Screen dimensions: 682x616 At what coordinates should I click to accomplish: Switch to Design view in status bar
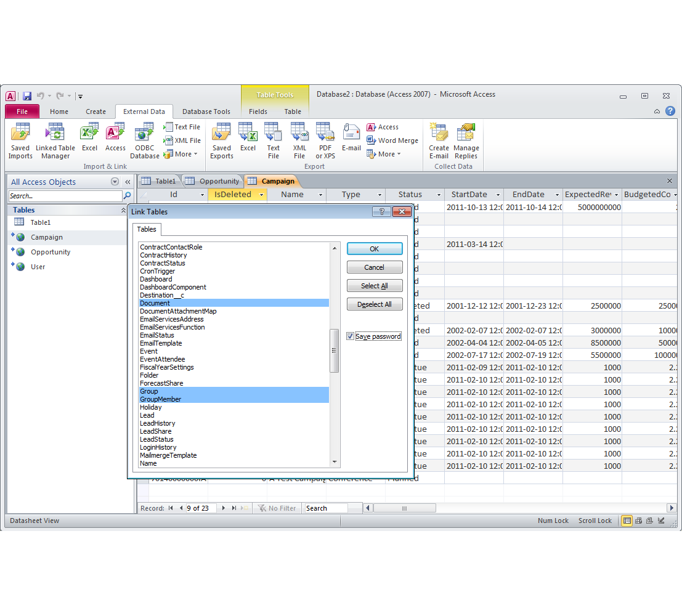661,521
